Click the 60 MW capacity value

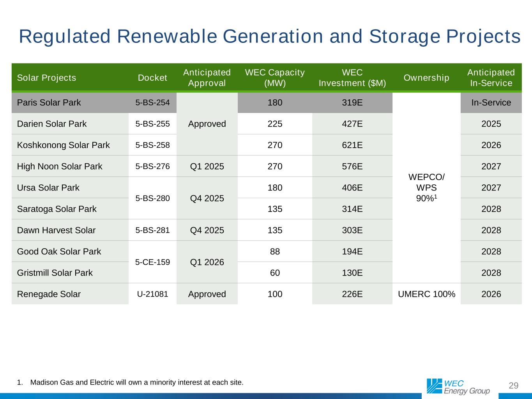click(275, 273)
